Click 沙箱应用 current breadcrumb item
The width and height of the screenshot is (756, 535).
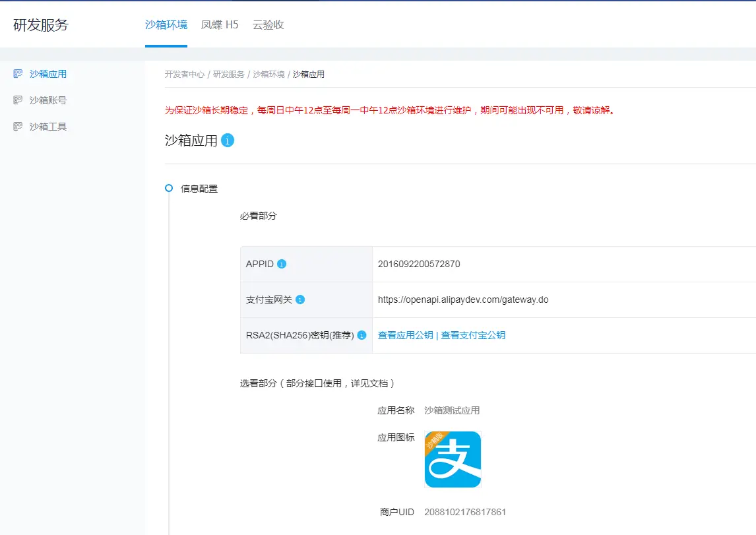click(x=309, y=75)
